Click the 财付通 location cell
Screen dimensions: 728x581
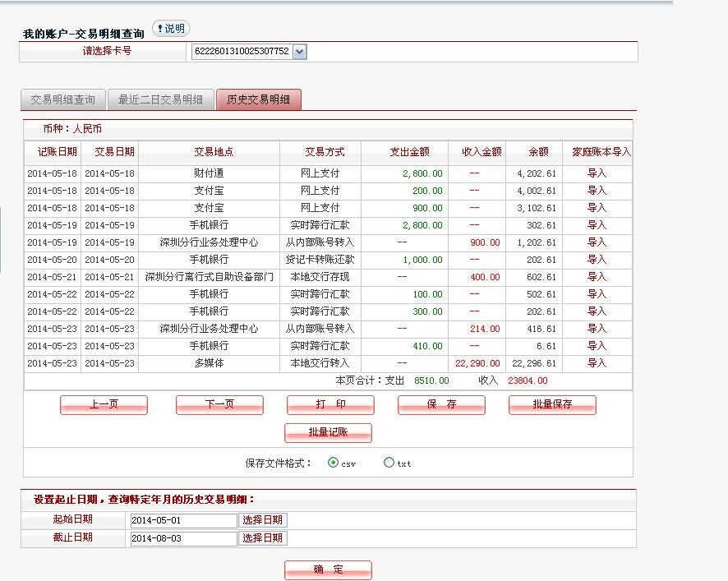tap(209, 173)
